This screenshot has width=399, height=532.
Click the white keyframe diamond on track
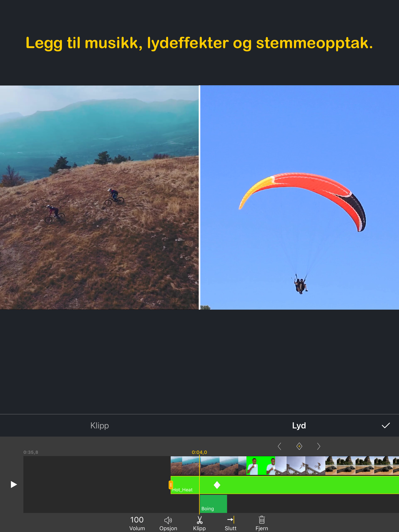point(217,485)
